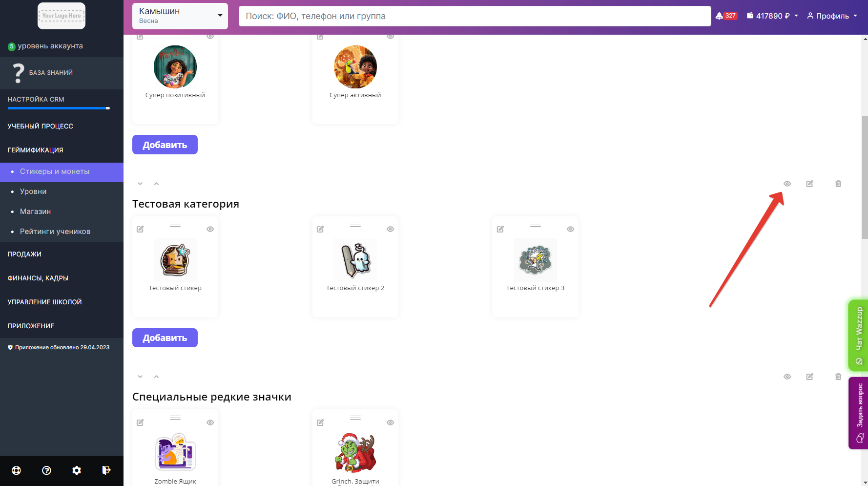Click Добавить under Тестовая категория
The image size is (868, 486).
[x=165, y=338]
